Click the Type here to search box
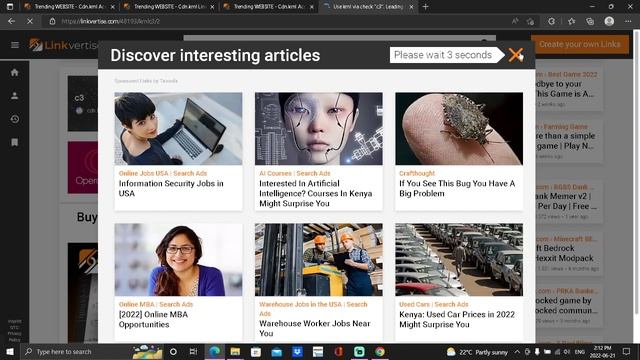Viewport: 640px width, 360px height. [92, 351]
